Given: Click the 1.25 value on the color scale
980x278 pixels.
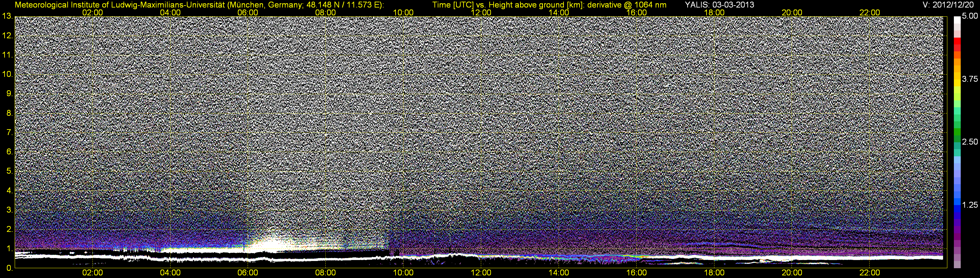Looking at the screenshot, I should click(x=970, y=205).
